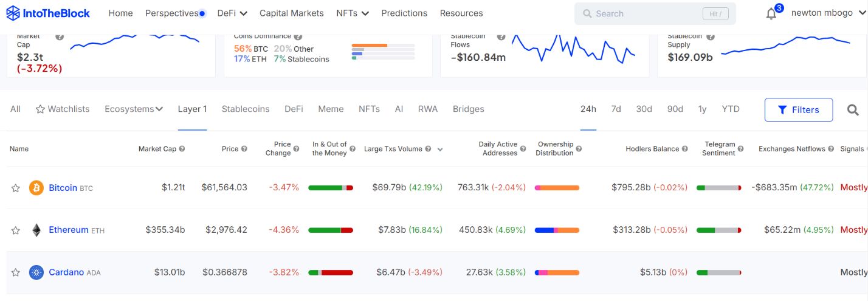Image resolution: width=868 pixels, height=301 pixels.
Task: Click the table search magnifier icon
Action: click(x=853, y=110)
